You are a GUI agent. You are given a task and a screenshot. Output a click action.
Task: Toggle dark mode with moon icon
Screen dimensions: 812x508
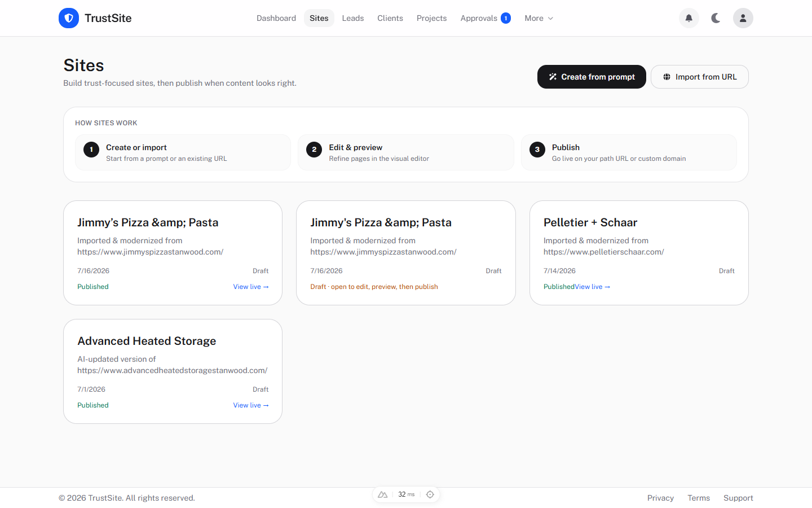coord(716,18)
